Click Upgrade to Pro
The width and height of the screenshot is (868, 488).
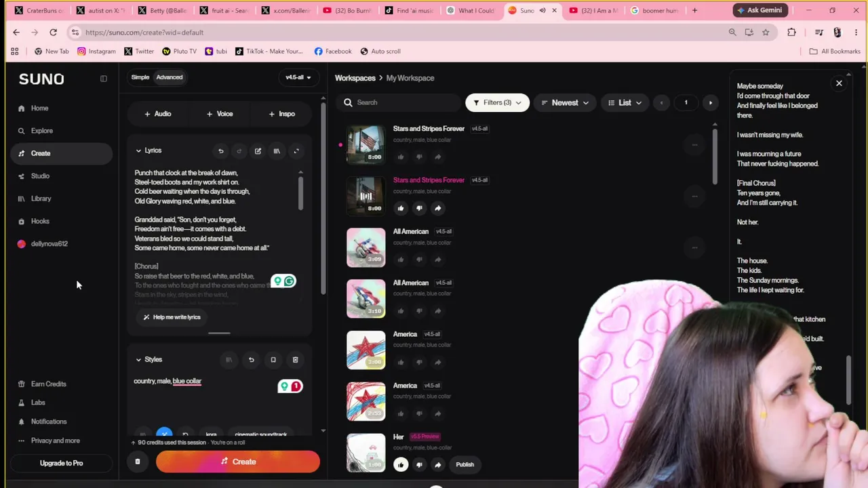pos(61,464)
